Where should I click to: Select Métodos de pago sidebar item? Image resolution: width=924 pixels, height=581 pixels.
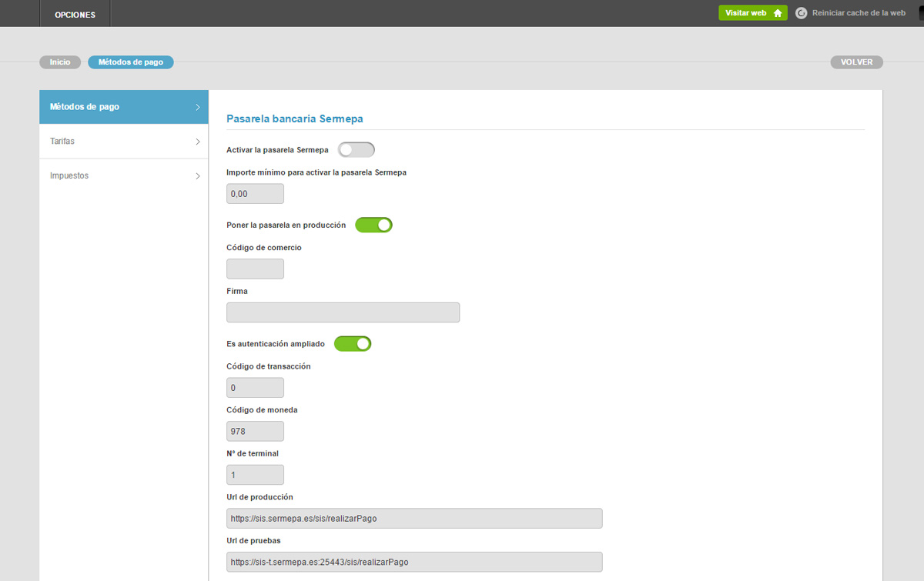pos(124,107)
